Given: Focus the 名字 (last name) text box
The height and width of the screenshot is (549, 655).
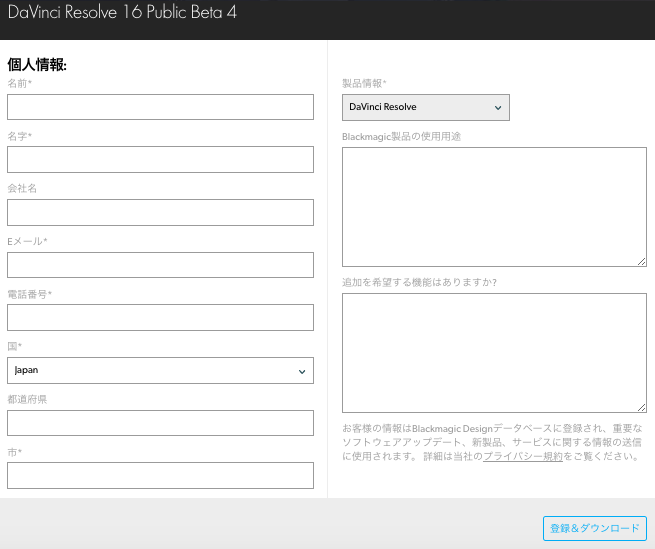Looking at the screenshot, I should [160, 160].
